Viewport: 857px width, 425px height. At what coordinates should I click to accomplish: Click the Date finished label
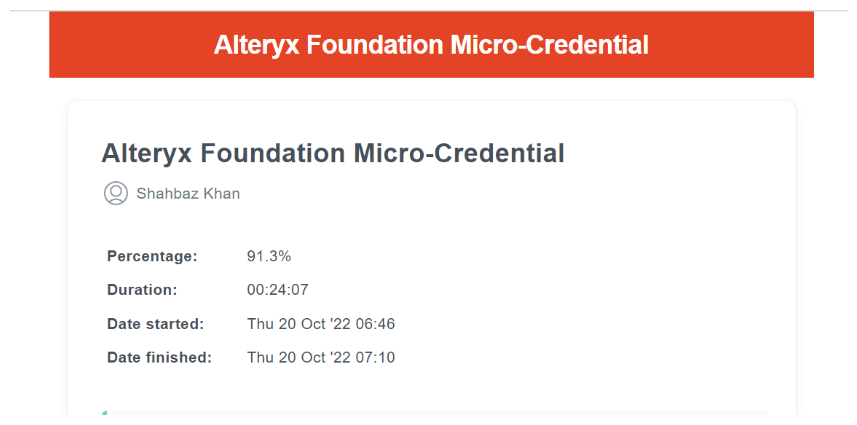coord(159,358)
